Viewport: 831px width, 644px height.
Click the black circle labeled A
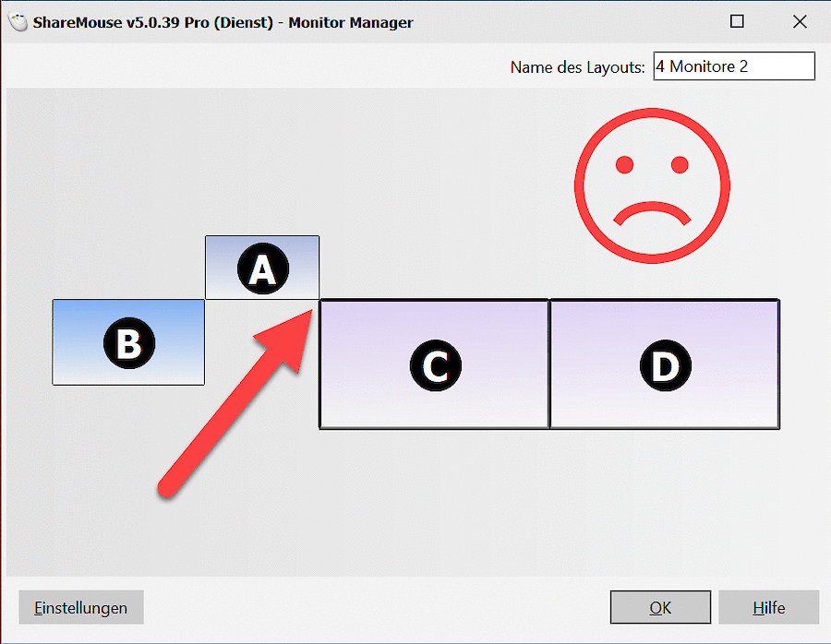[x=263, y=268]
